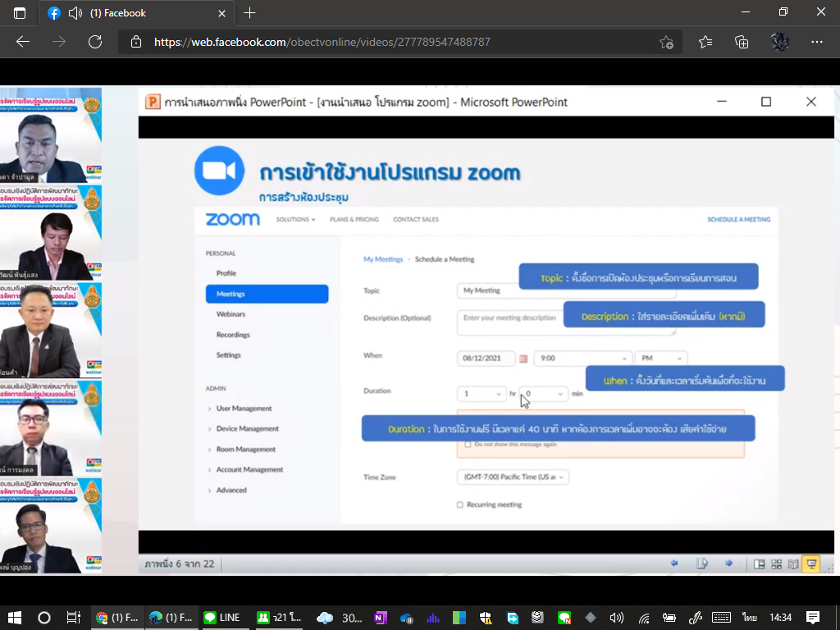Open the Favorites list in Edge
840x630 pixels.
[705, 42]
